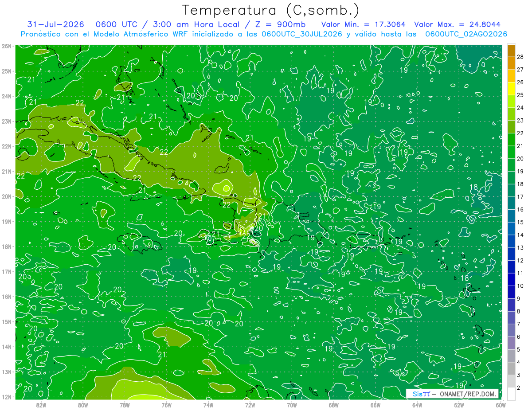
Task: Click the "0600UTC_30JUL2026" initialization timestamp
Action: click(302, 34)
